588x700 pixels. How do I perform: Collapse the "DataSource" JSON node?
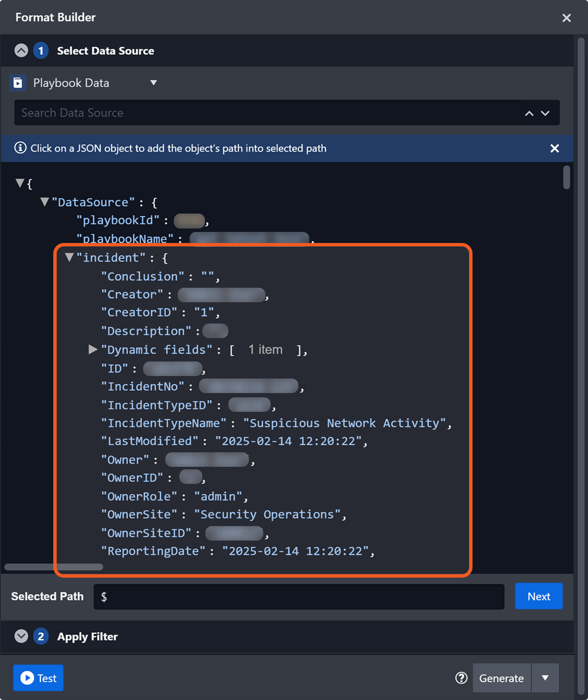(45, 202)
